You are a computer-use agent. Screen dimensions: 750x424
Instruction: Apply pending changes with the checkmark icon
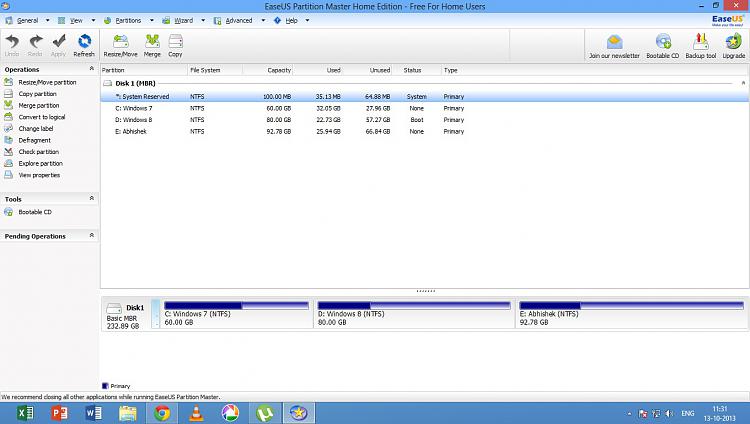coord(58,45)
